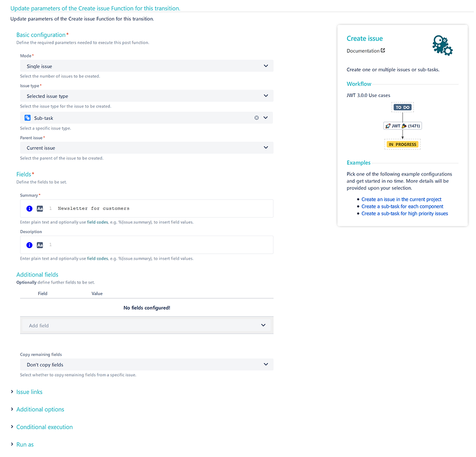The height and width of the screenshot is (457, 476).
Task: Open the Parent issue dropdown showing Current issue
Action: [147, 148]
